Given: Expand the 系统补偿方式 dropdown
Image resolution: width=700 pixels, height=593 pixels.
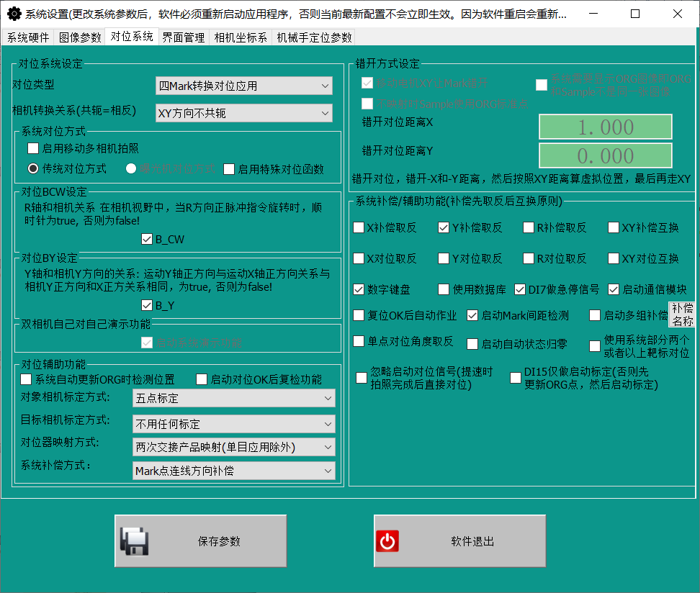Looking at the screenshot, I should click(234, 471).
